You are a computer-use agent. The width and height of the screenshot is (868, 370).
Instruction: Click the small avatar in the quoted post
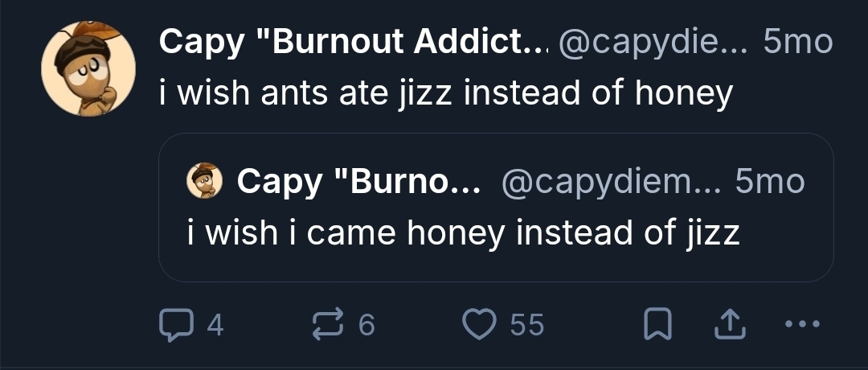click(204, 182)
